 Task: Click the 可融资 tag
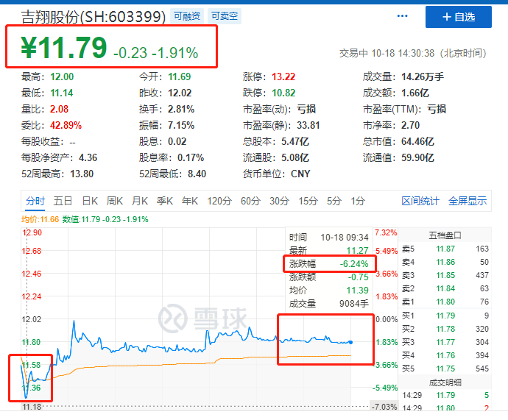click(x=187, y=16)
